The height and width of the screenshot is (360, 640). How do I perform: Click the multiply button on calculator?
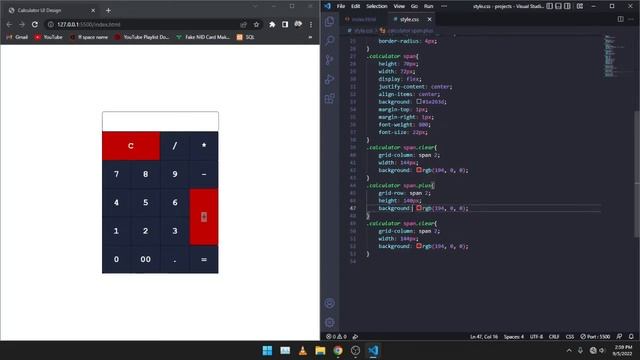point(204,146)
